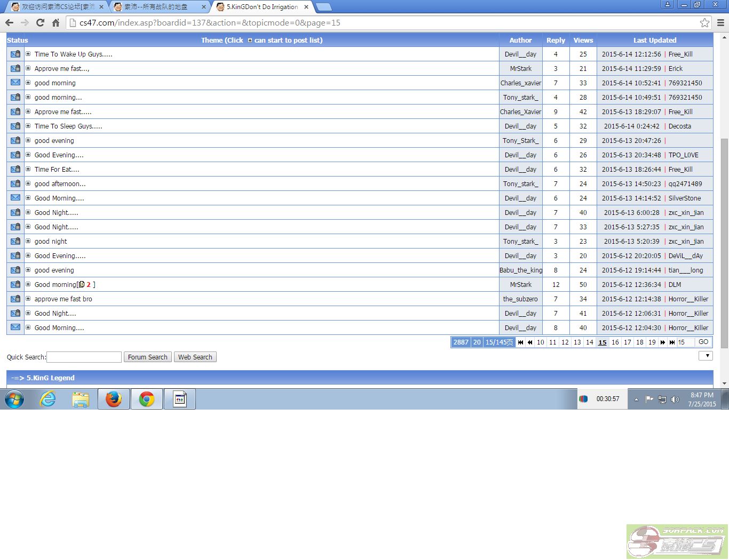This screenshot has width=729, height=560.
Task: Click the Web Search button
Action: pyautogui.click(x=195, y=357)
